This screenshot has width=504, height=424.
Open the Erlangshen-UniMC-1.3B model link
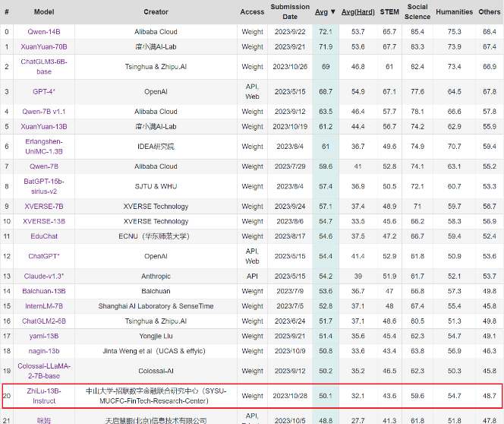click(x=43, y=146)
